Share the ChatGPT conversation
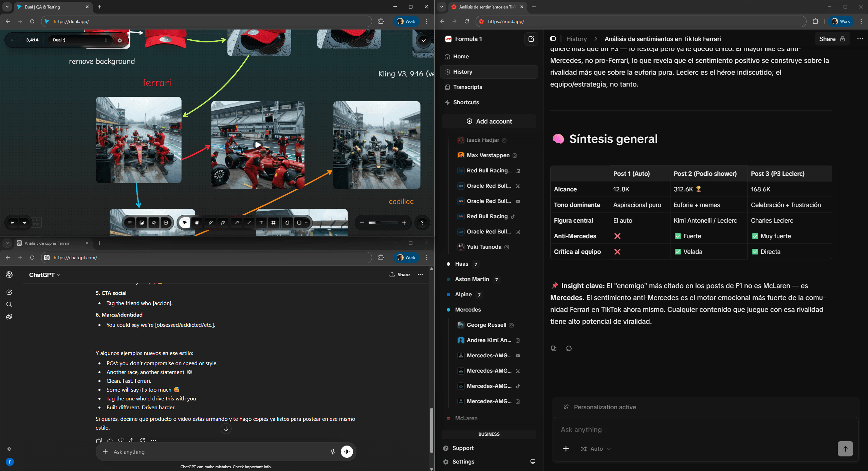868x471 pixels. coord(400,275)
